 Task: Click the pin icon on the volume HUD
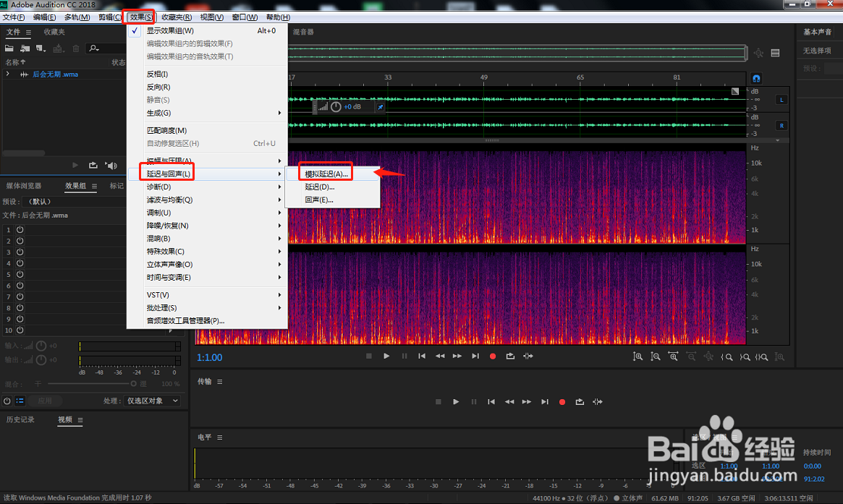[x=380, y=107]
